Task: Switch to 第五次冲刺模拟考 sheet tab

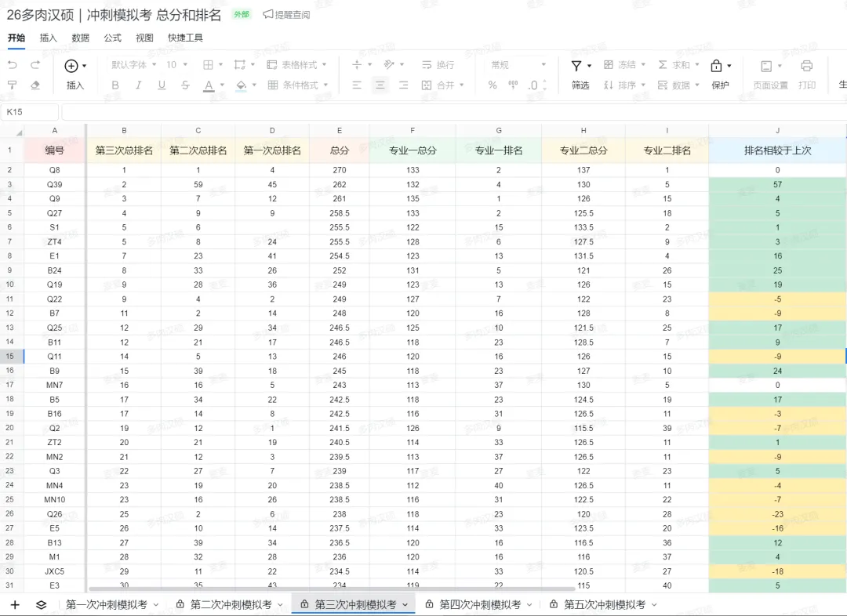Action: point(605,605)
